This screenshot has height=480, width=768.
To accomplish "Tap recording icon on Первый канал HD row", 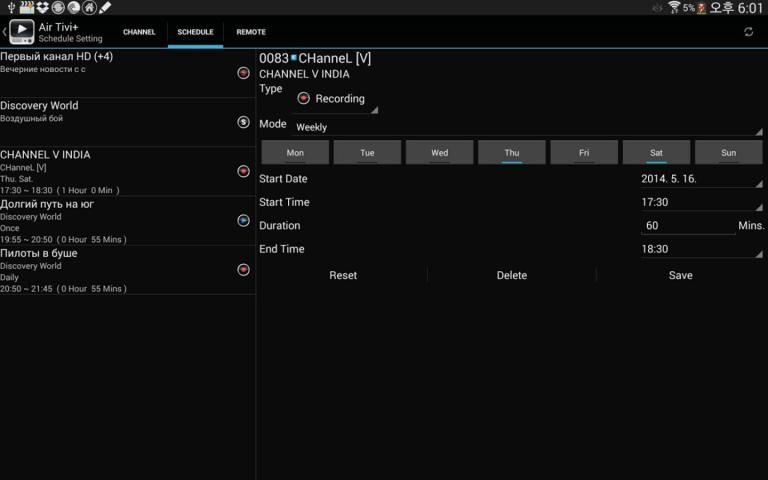I will click(x=243, y=73).
